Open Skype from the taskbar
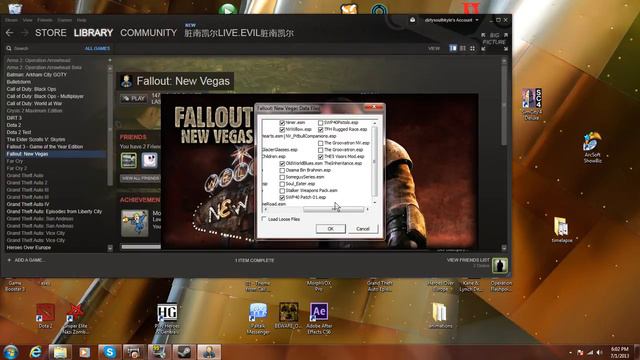 [x=109, y=352]
